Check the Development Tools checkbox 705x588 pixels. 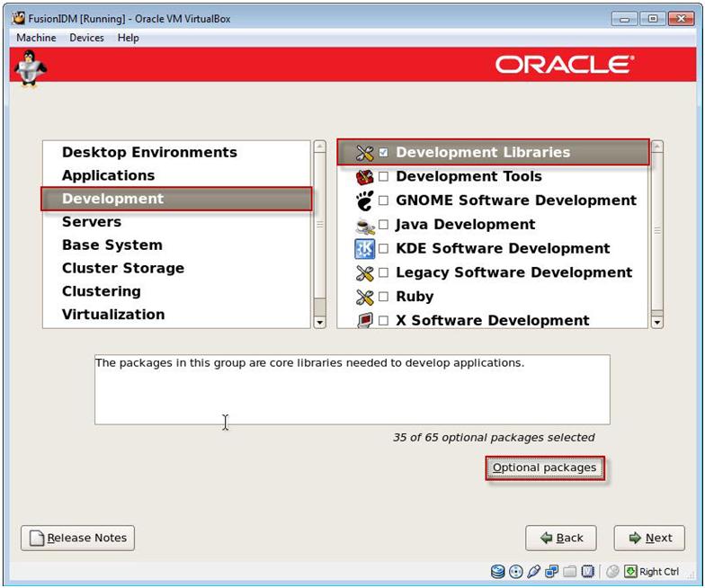point(383,176)
